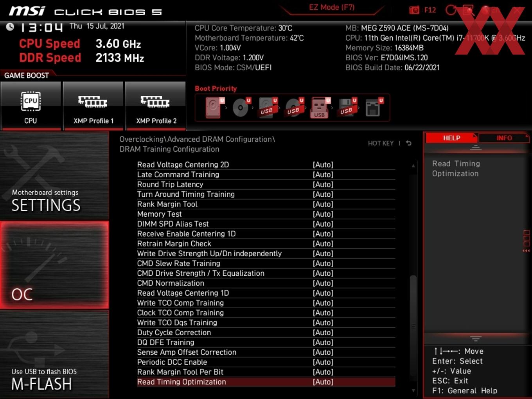Open Read Timing Optimization [Auto] value
The height and width of the screenshot is (399, 532).
tap(323, 382)
